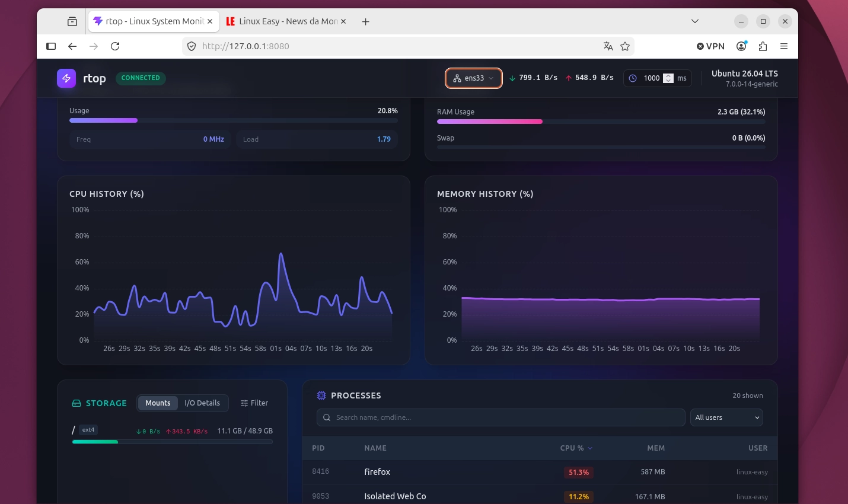
Task: Click the root mount usage bar
Action: (x=173, y=442)
